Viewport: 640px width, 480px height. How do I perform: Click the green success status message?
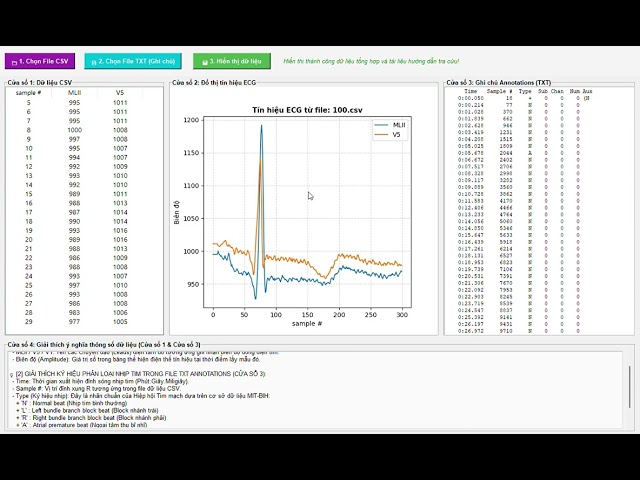tap(371, 61)
